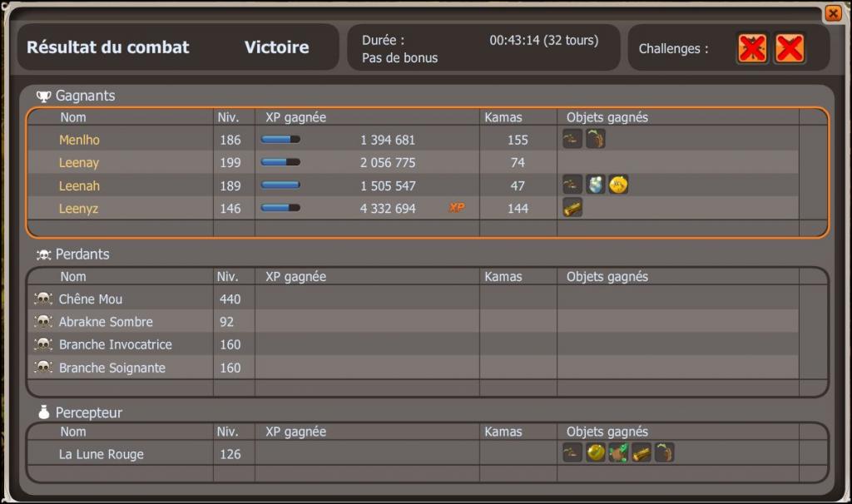Select La Lune Rouge's golden log item

click(x=641, y=452)
